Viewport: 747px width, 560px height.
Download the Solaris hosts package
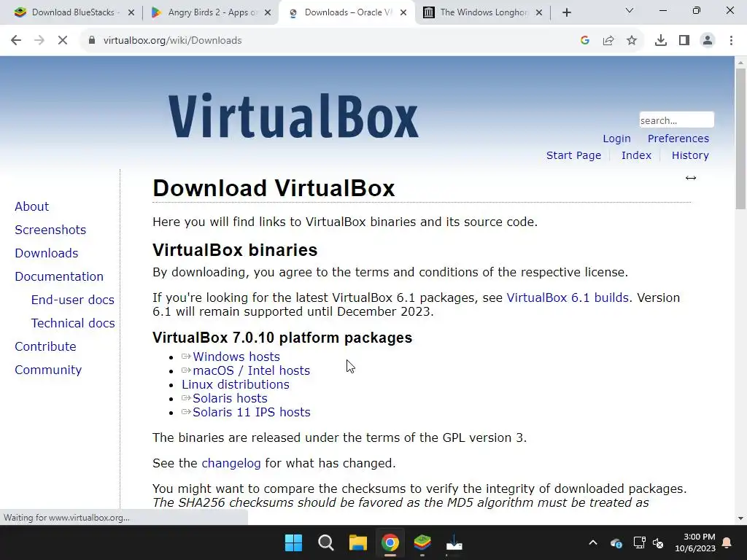[230, 398]
